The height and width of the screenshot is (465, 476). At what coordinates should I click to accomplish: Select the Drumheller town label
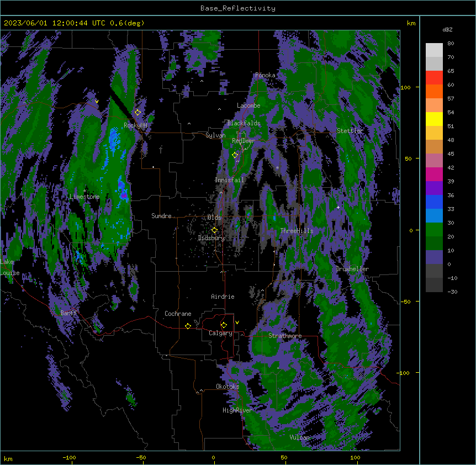click(x=352, y=269)
